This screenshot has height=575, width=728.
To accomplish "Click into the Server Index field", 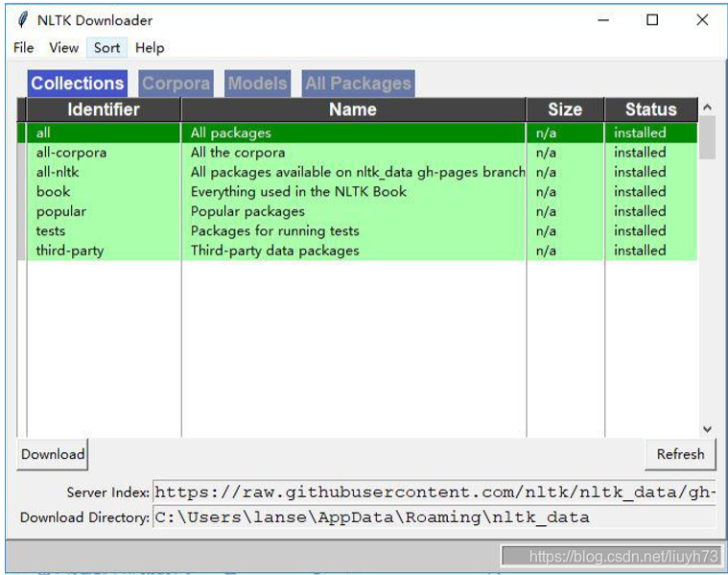I will click(x=434, y=491).
